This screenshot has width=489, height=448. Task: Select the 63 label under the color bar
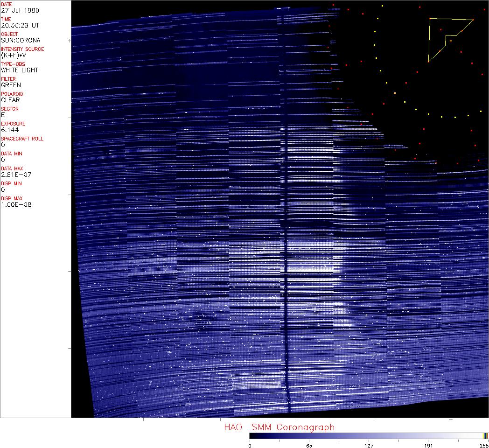tap(309, 445)
